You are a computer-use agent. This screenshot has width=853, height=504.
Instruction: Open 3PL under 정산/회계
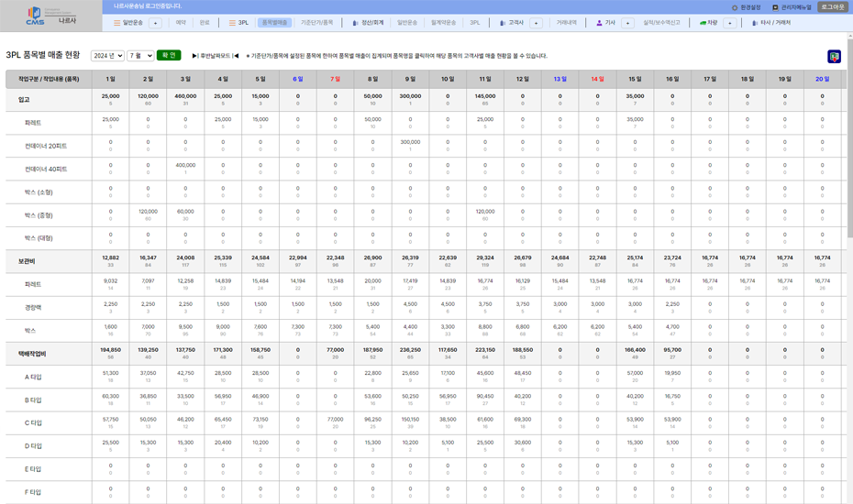point(475,23)
